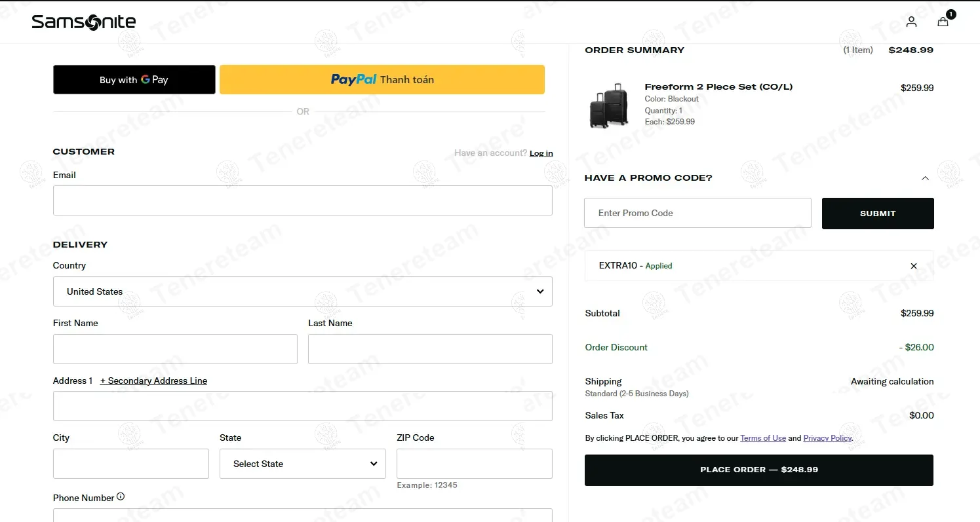This screenshot has width=980, height=522.
Task: Click the Buy with G Pay button
Action: 134,79
